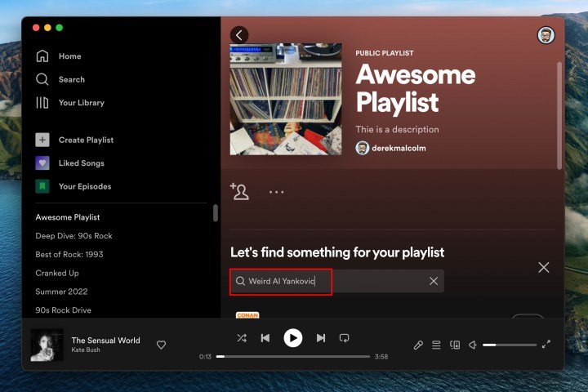Select 90s Rock Drive playlist
The height and width of the screenshot is (392, 588).
pos(64,310)
